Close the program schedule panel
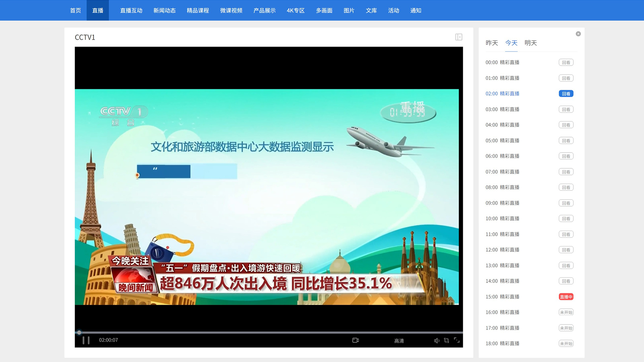Screen dimensions: 644x362 coord(578,34)
